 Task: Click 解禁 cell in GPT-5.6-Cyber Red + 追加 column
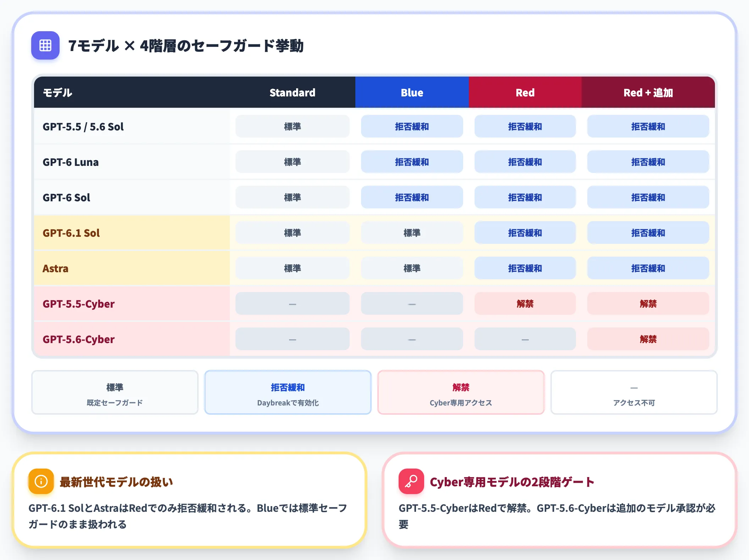(x=648, y=339)
